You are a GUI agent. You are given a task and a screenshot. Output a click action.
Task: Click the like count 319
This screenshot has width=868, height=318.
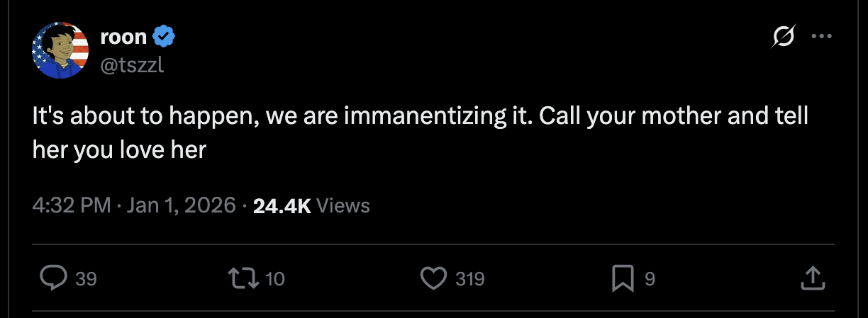(469, 279)
